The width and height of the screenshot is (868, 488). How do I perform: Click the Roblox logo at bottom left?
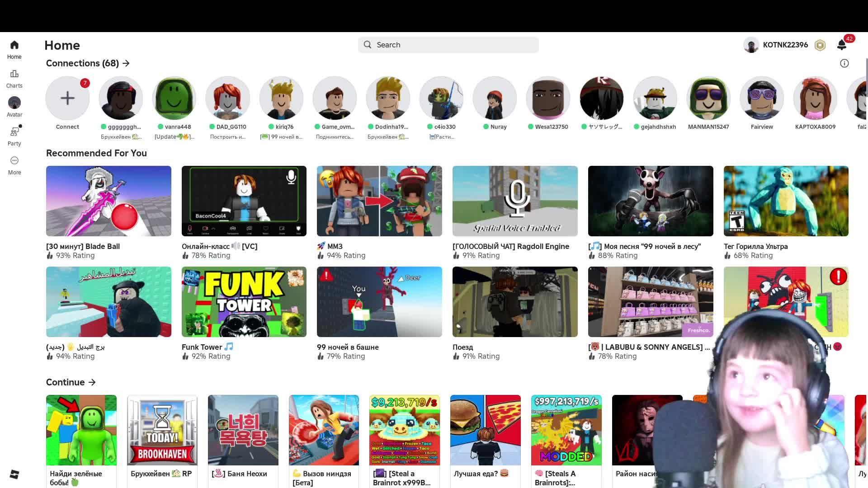14,474
